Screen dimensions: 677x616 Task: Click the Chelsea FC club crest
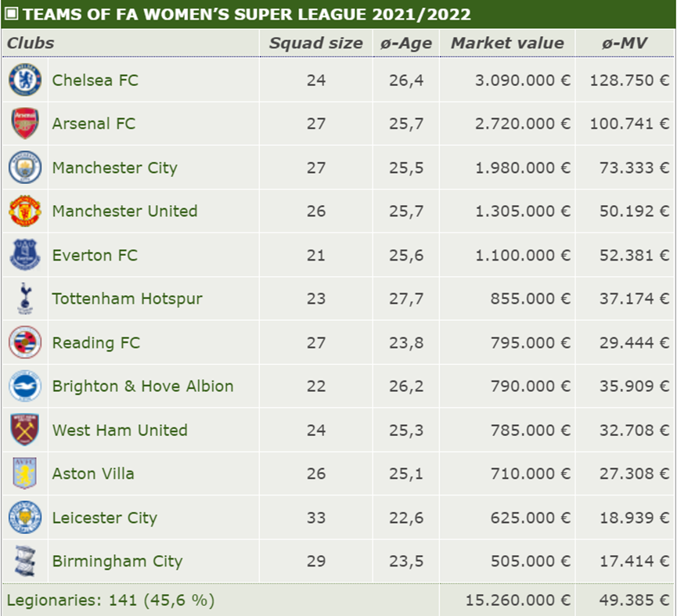pos(24,80)
